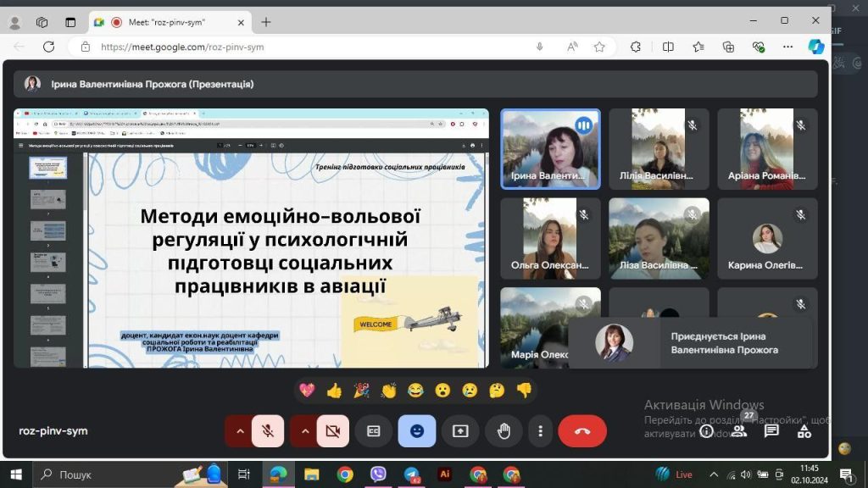The height and width of the screenshot is (488, 868).
Task: Unmute the microphone
Action: 268,430
